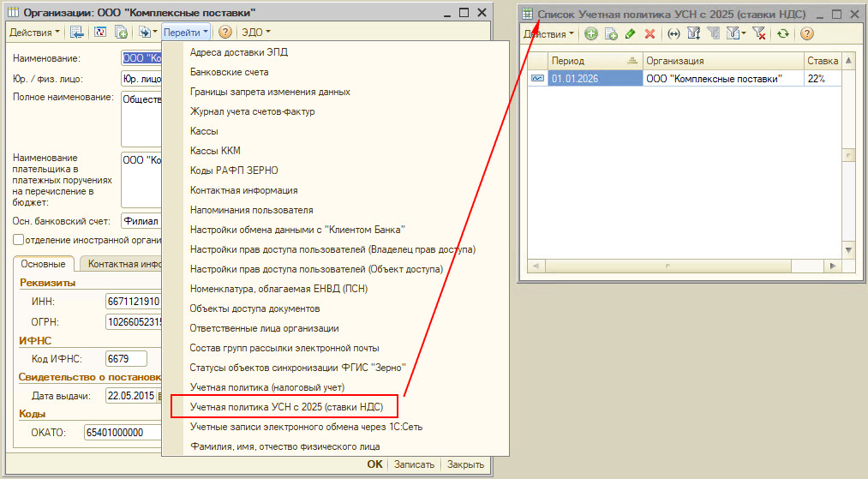The image size is (868, 479).
Task: Click the Закрыть button
Action: pyautogui.click(x=465, y=464)
